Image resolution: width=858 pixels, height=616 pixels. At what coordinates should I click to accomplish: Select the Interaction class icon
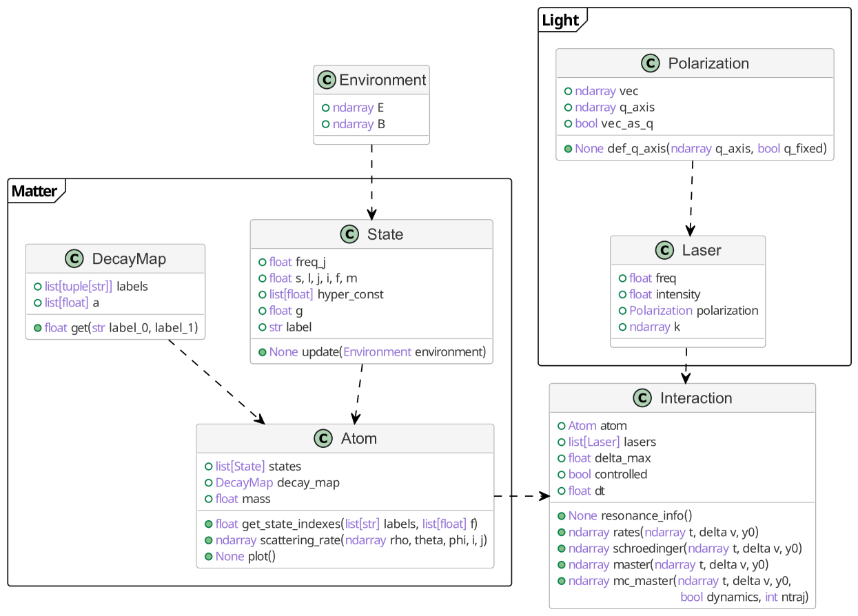click(642, 398)
